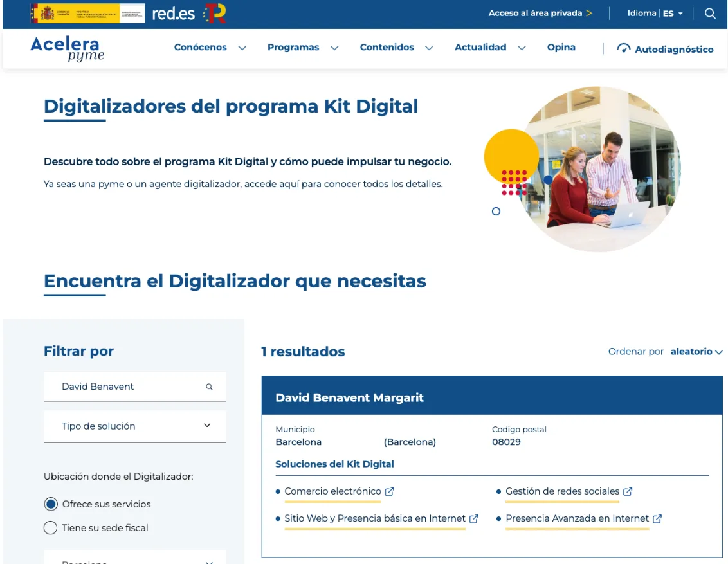Click the Opina menu item
Screen dimensions: 728x564
pos(561,48)
